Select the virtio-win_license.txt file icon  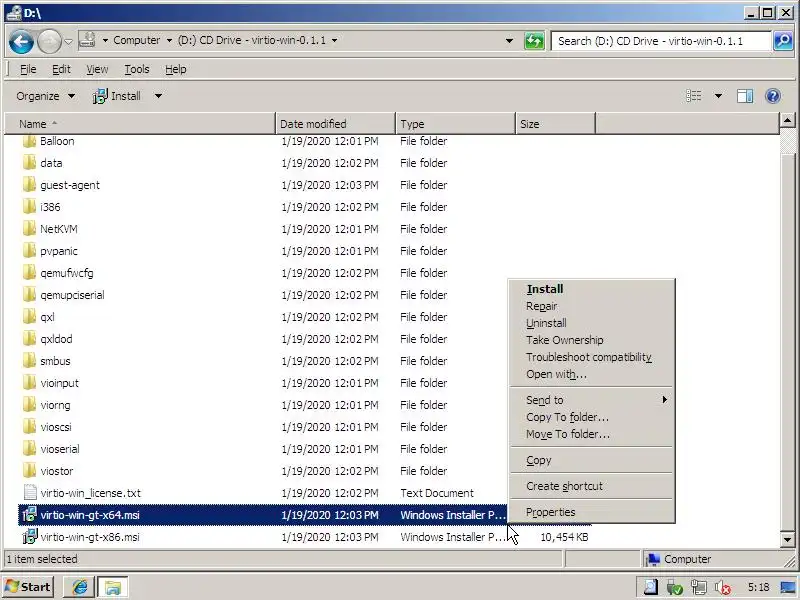click(30, 492)
